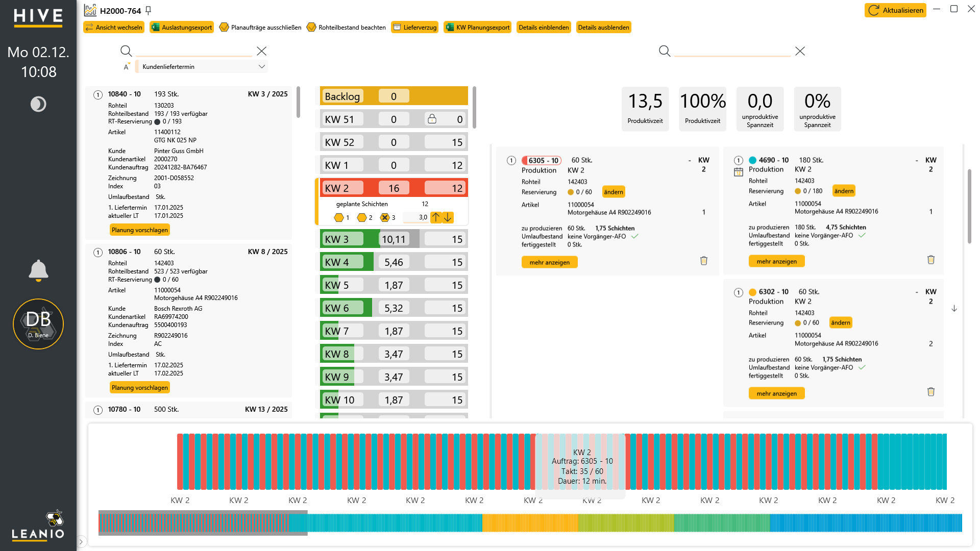
Task: Click the gray range selector on overview timeline
Action: pyautogui.click(x=203, y=523)
